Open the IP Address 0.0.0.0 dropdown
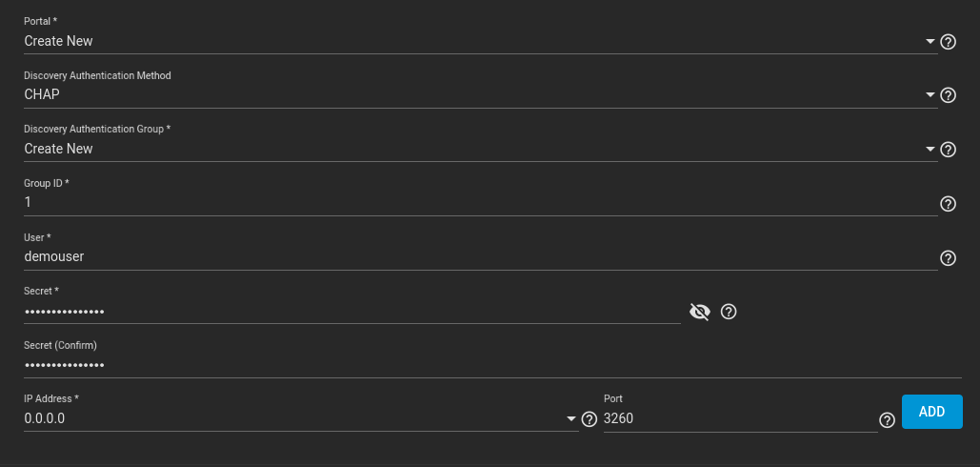This screenshot has width=980, height=467. (x=301, y=418)
